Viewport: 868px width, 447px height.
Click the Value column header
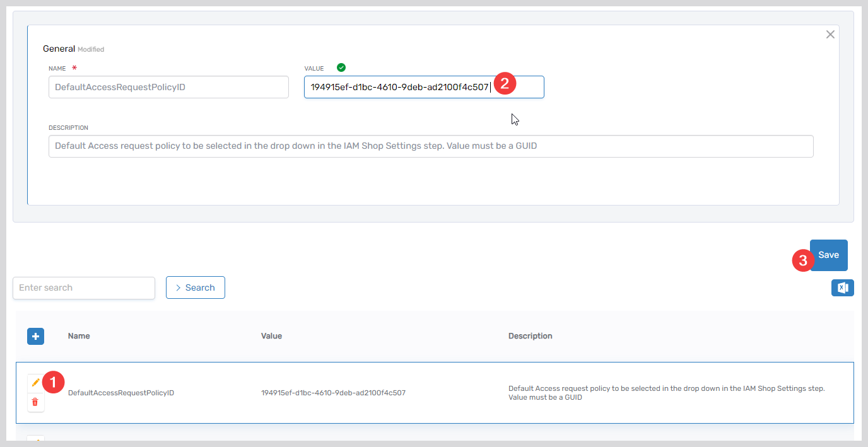[271, 336]
